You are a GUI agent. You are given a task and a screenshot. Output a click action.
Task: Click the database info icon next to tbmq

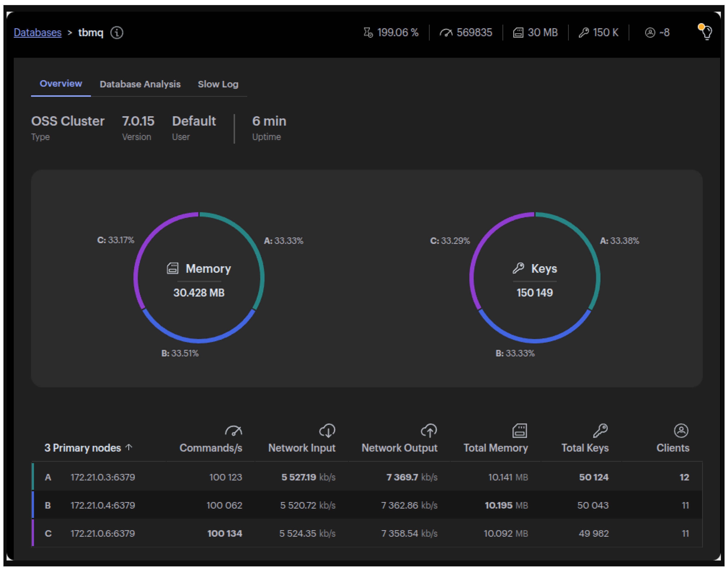pyautogui.click(x=117, y=33)
